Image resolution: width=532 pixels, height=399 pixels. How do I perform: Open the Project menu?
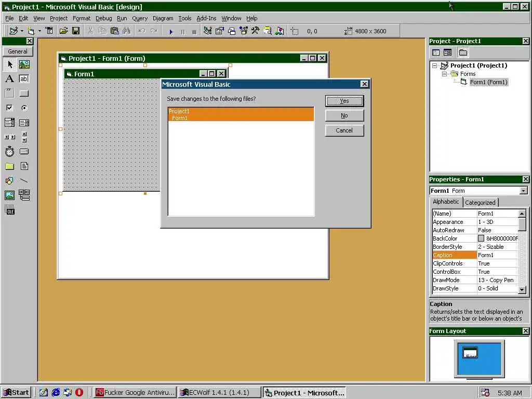[59, 18]
